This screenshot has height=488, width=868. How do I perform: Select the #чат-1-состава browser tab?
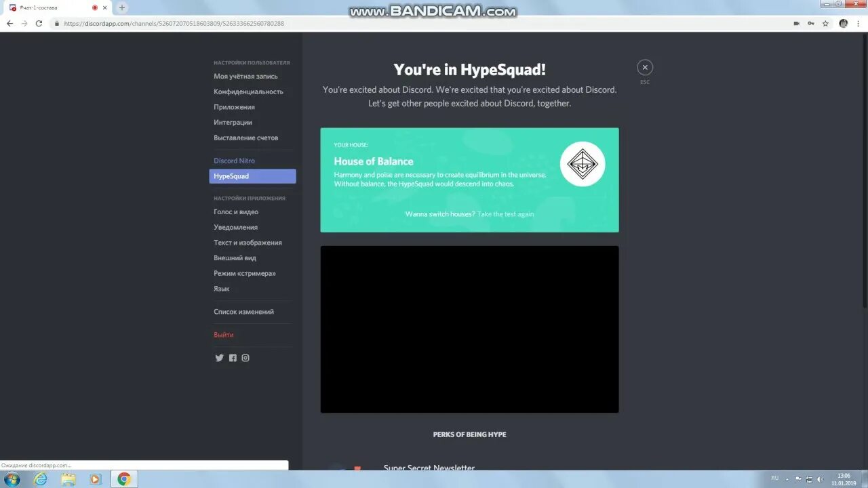point(58,7)
